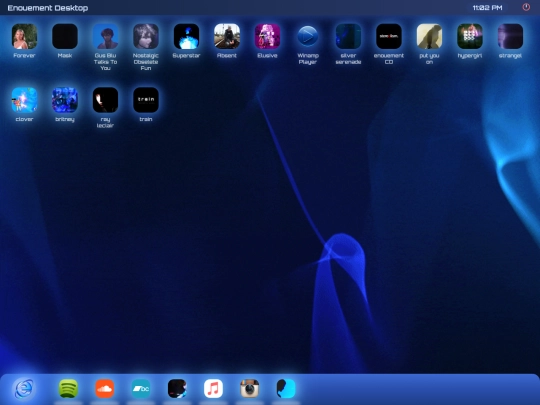Viewport: 540px width, 405px height.
Task: Click the red power button
Action: (x=526, y=7)
